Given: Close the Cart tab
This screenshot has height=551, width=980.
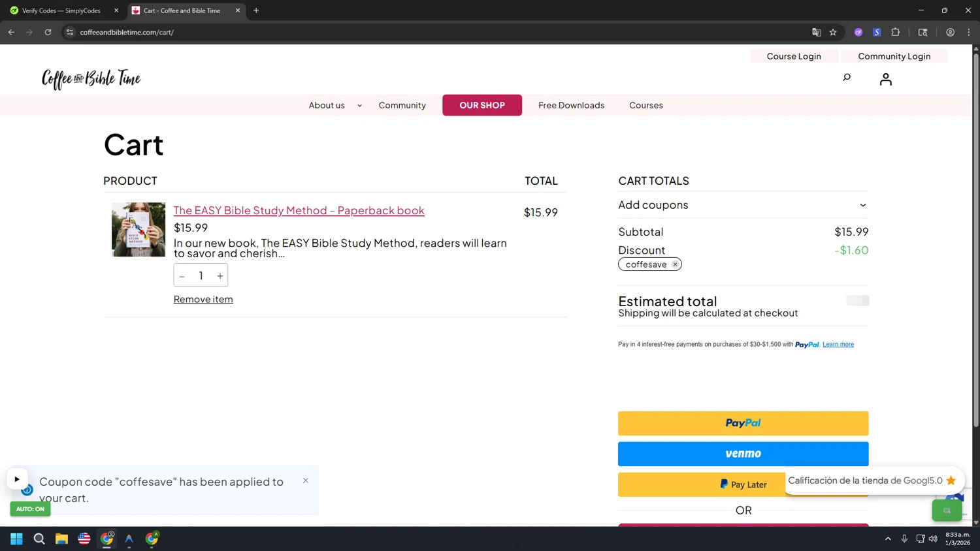Looking at the screenshot, I should tap(238, 10).
